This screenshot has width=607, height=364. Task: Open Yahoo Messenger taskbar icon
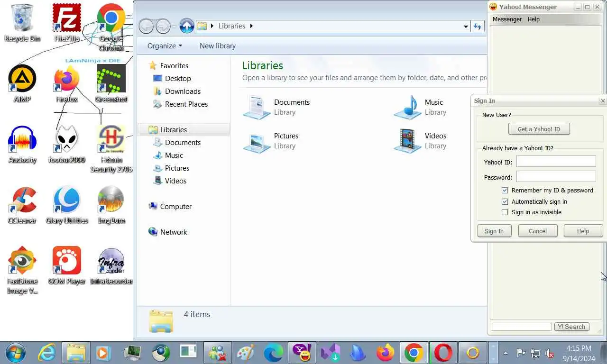click(302, 353)
